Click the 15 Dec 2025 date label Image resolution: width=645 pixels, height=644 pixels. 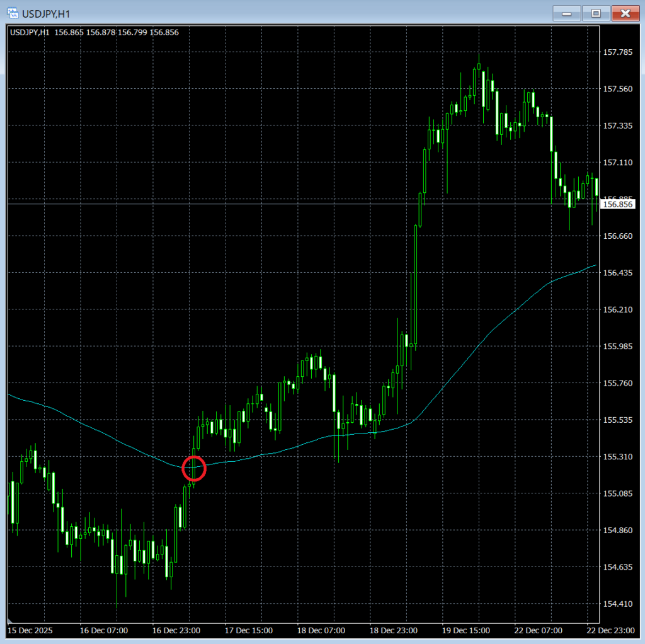coord(30,630)
